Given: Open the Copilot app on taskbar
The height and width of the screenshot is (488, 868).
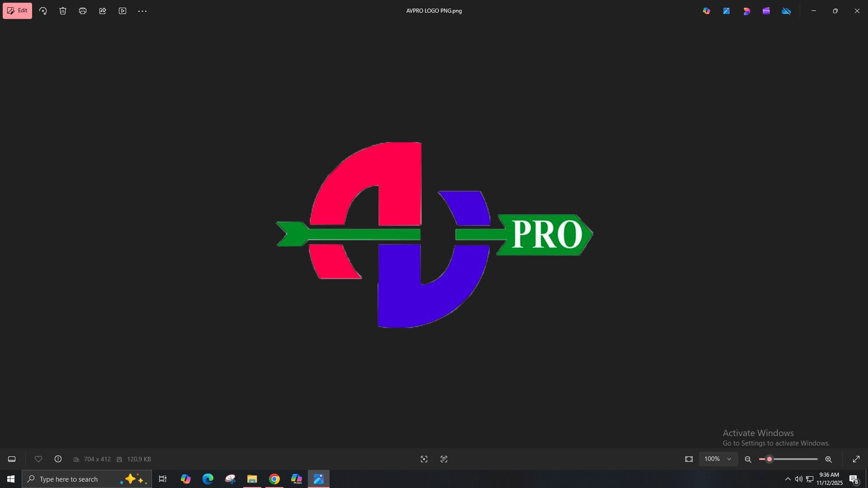Looking at the screenshot, I should (x=186, y=479).
